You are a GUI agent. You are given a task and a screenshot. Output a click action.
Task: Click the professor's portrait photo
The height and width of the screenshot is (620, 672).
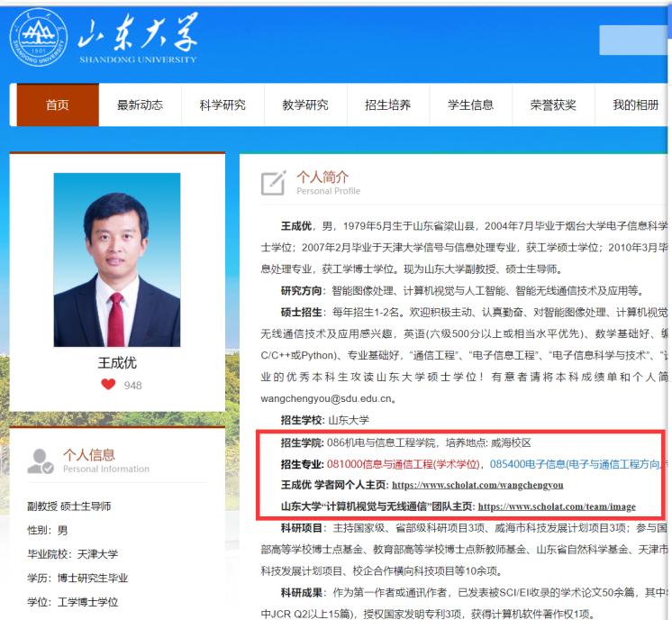tap(117, 260)
